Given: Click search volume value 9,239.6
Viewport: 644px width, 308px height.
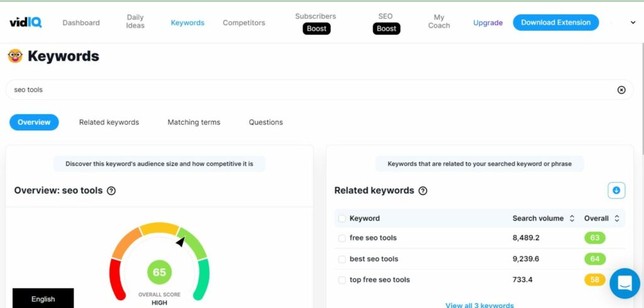Looking at the screenshot, I should click(526, 259).
